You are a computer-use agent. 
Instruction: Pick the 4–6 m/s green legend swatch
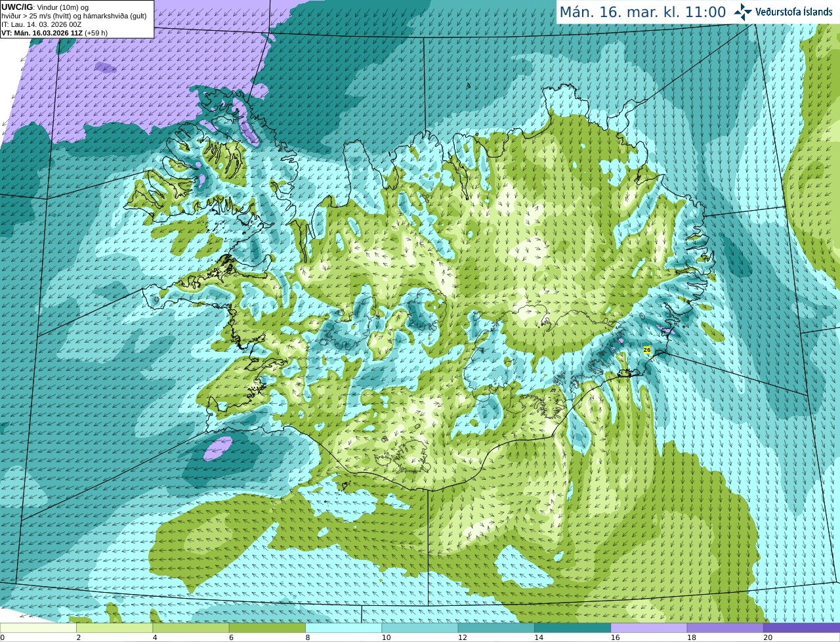[x=191, y=628]
